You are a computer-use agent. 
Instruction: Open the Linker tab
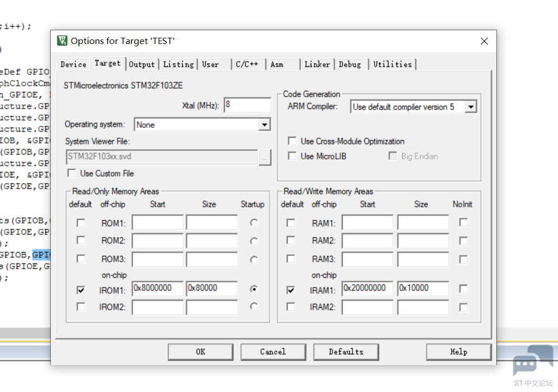point(317,65)
